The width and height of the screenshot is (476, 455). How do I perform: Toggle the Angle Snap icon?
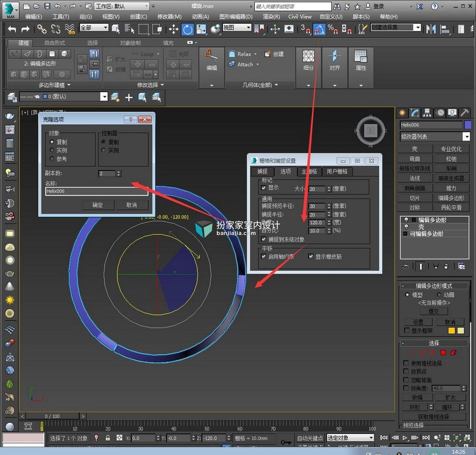(319, 29)
